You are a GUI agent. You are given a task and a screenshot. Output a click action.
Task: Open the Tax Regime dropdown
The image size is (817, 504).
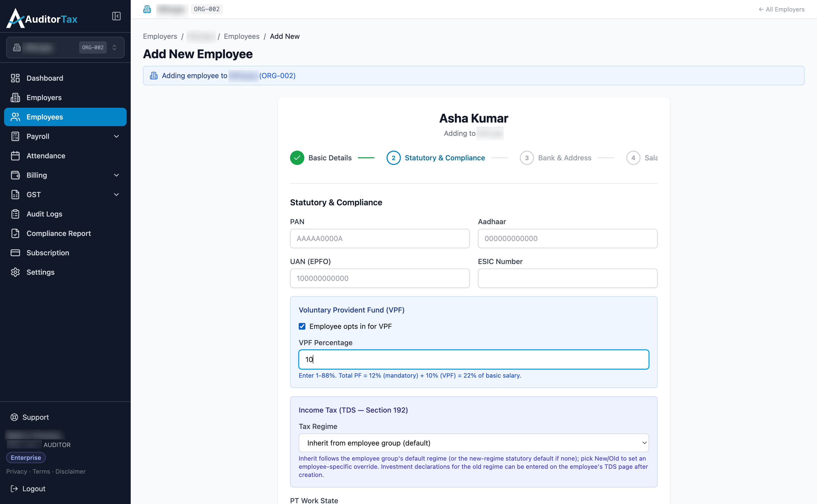pos(474,443)
